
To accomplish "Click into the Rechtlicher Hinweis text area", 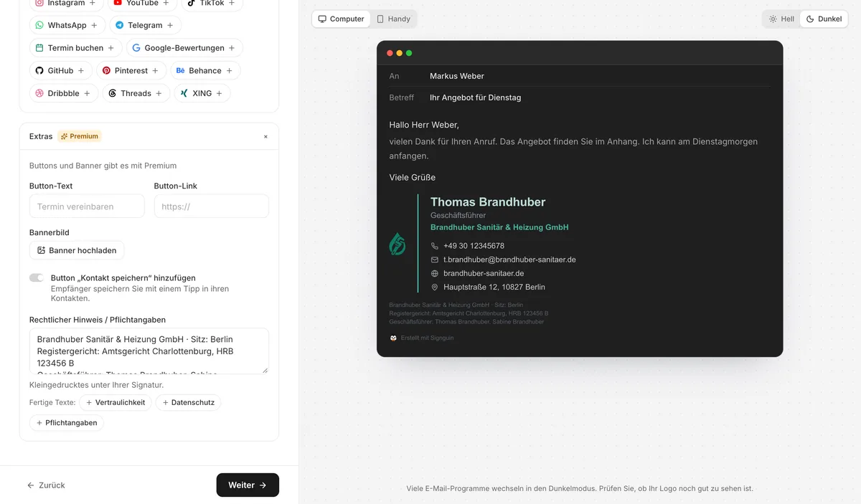I will (149, 351).
